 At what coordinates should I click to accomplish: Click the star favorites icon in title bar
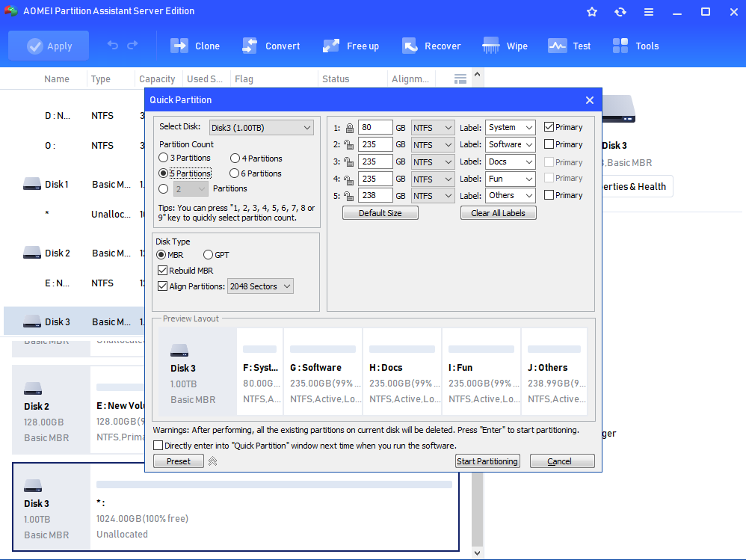592,11
